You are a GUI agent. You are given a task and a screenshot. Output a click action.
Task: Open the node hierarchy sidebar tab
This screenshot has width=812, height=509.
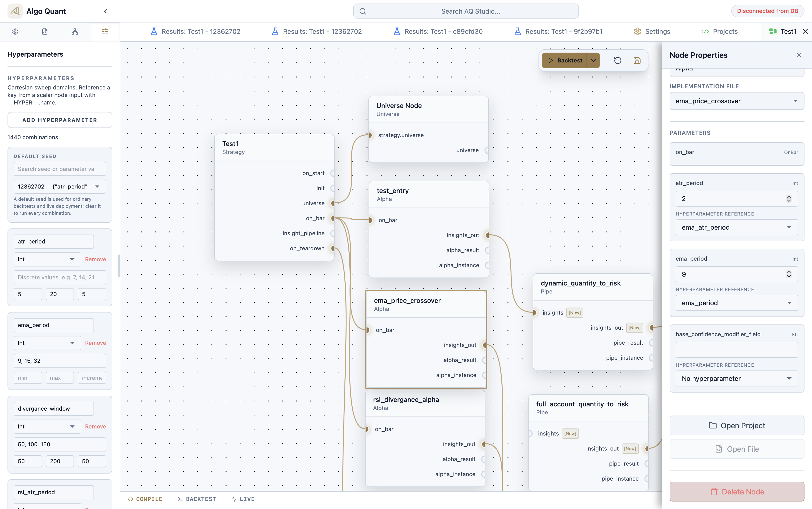75,32
